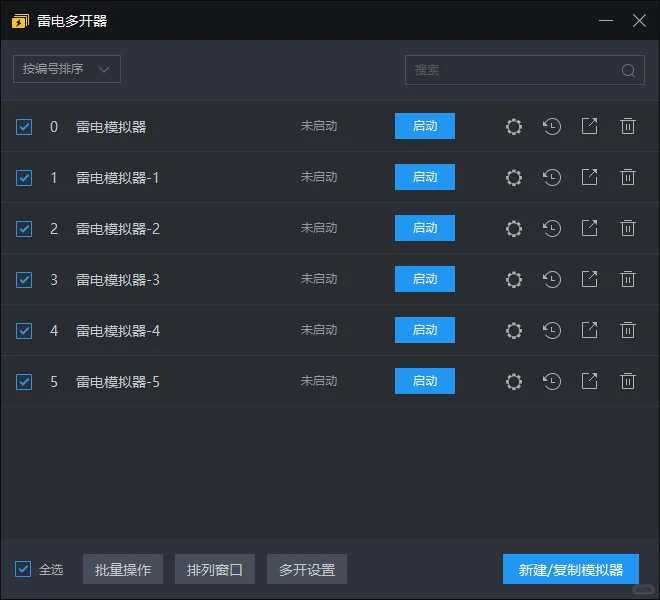
Task: Toggle the 全选 select-all checkbox
Action: pos(23,569)
